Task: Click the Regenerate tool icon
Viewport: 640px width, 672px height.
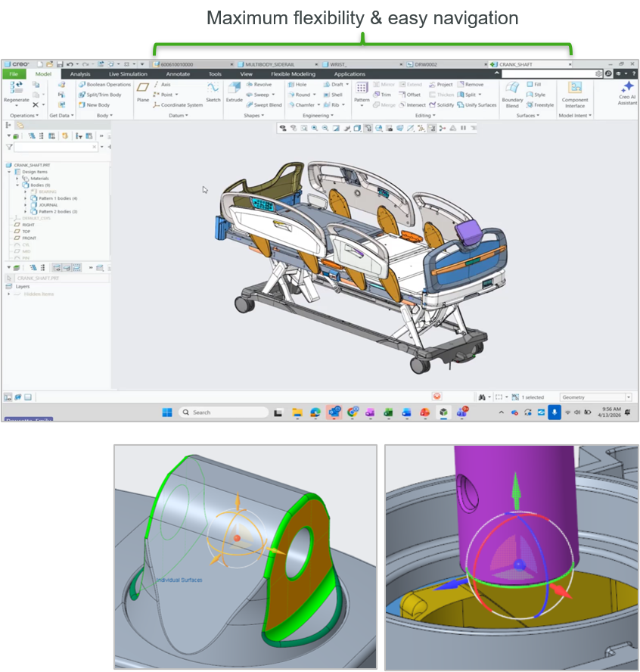Action: point(17,88)
